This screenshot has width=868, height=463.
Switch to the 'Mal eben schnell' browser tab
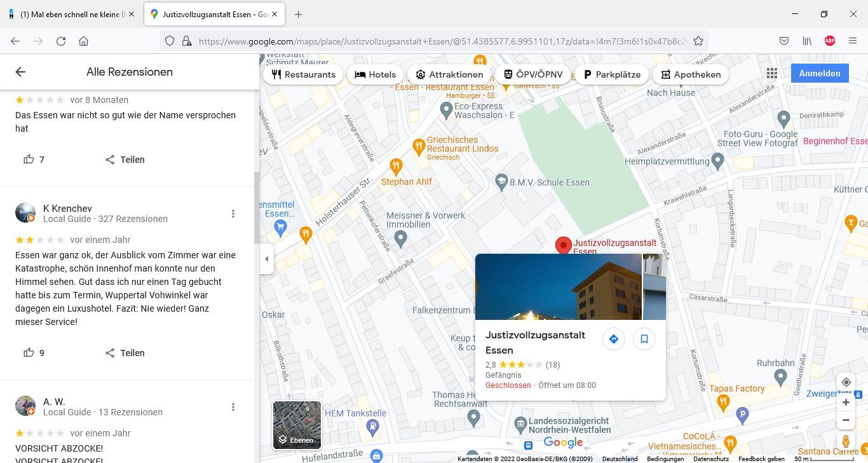coord(70,14)
